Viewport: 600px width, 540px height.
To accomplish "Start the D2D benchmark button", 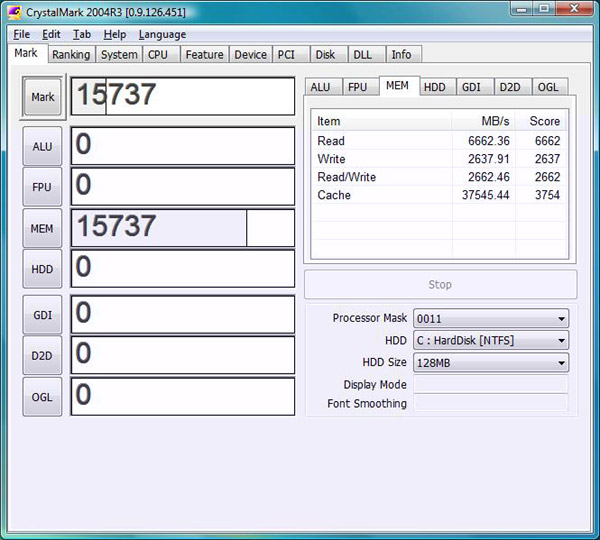I will [x=42, y=355].
